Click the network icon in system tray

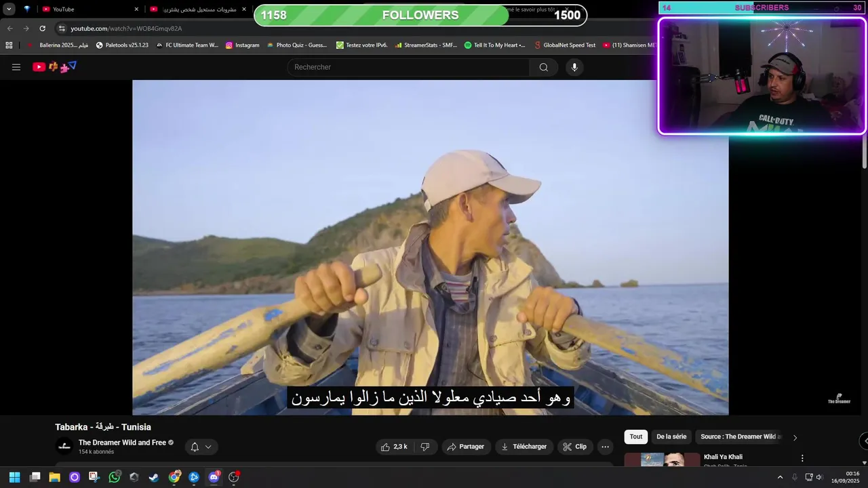pos(809,477)
